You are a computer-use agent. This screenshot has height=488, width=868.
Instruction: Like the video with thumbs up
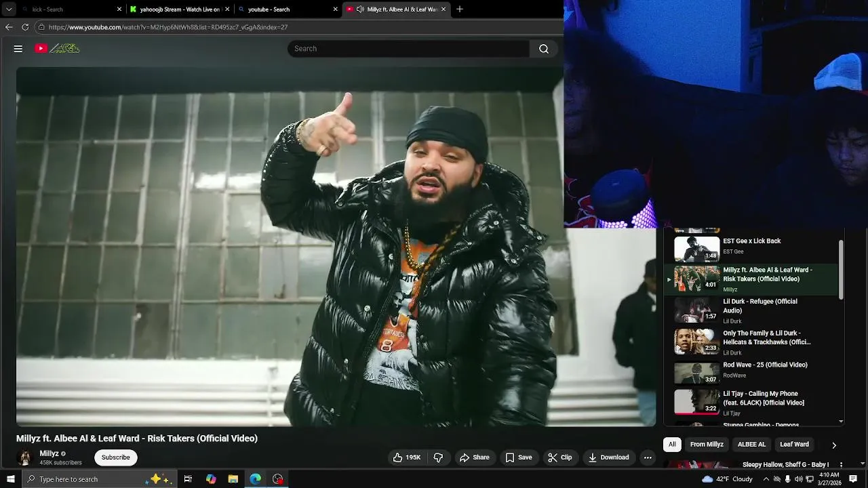[406, 457]
